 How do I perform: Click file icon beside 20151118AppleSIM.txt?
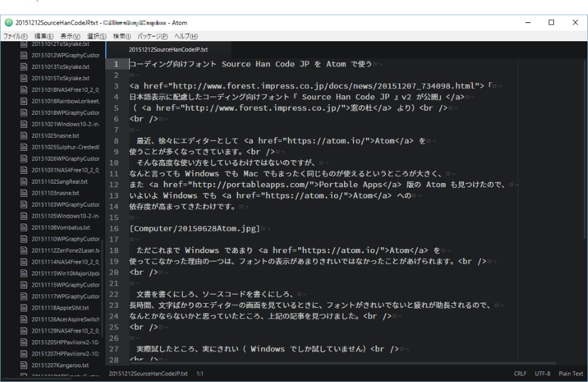point(24,308)
